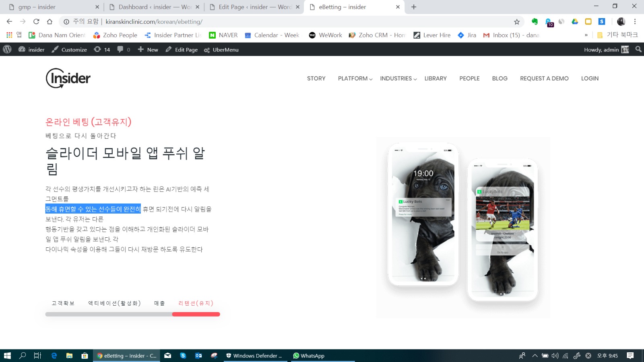Image resolution: width=644 pixels, height=362 pixels.
Task: Select the 고객확보 tab
Action: (63, 303)
